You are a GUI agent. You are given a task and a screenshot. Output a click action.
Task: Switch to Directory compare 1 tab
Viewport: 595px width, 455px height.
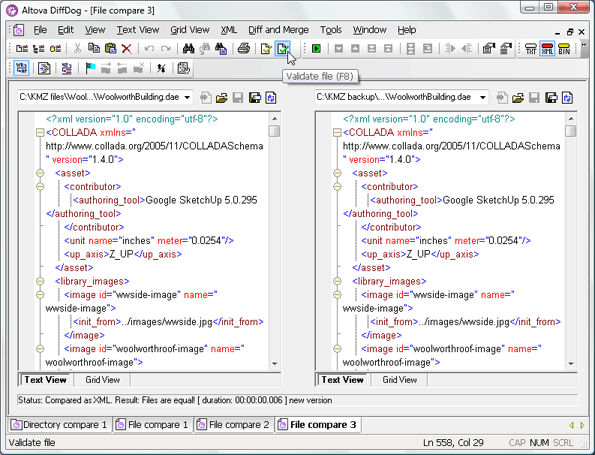59,425
